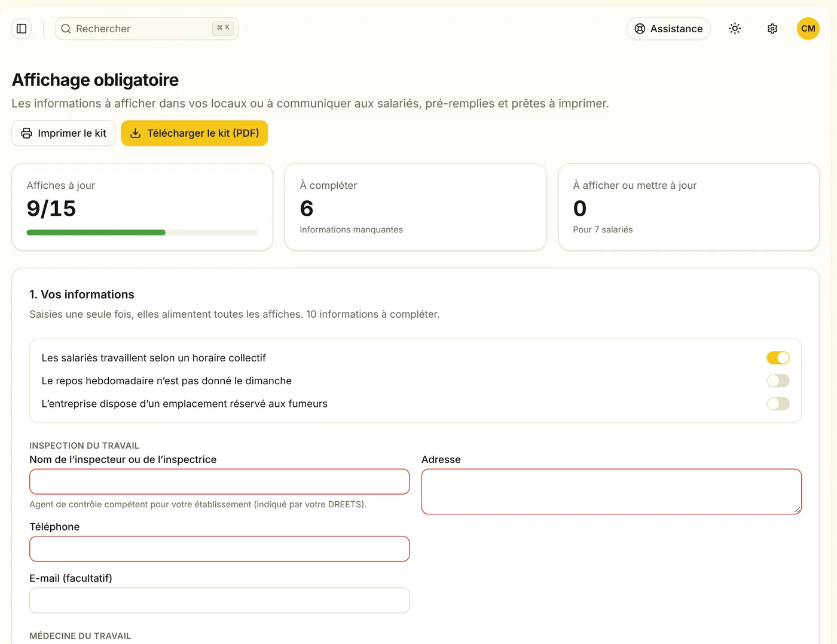837x644 pixels.
Task: Click the 'MÉDECINE DU TRAVAIL' label
Action: (x=80, y=636)
